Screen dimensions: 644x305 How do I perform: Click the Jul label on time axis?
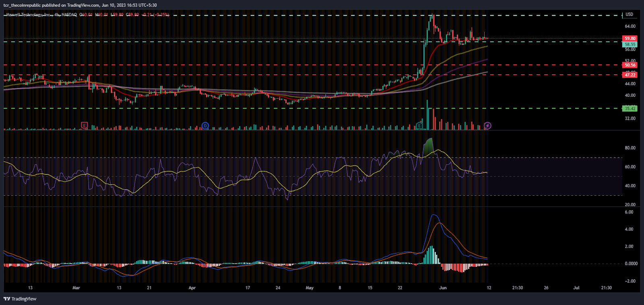coord(576,288)
